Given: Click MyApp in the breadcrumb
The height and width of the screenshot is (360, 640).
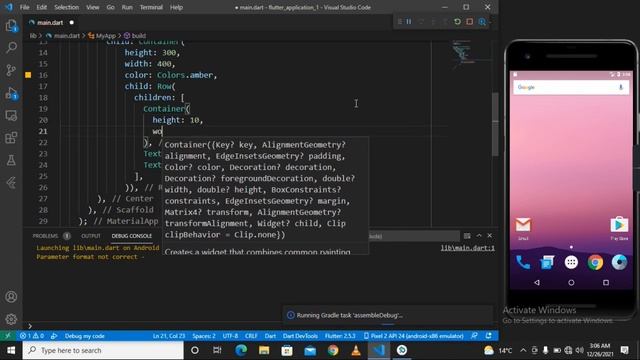Looking at the screenshot, I should click(105, 36).
